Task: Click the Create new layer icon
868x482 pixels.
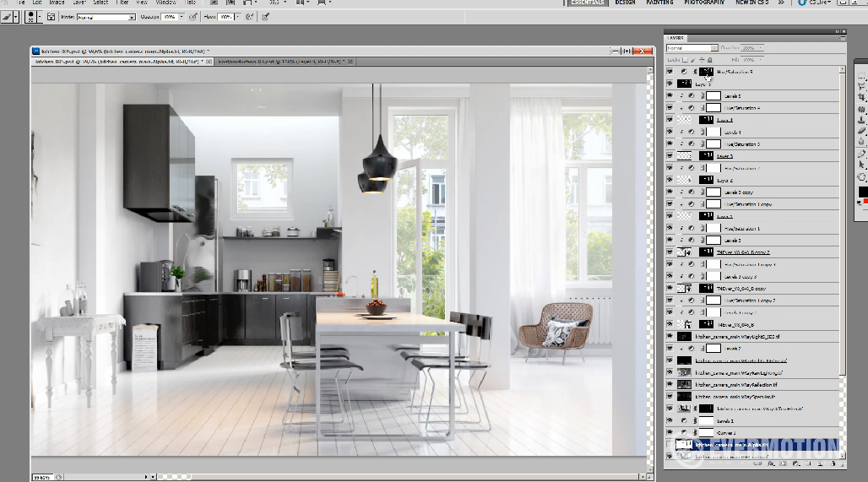Action: click(821, 463)
